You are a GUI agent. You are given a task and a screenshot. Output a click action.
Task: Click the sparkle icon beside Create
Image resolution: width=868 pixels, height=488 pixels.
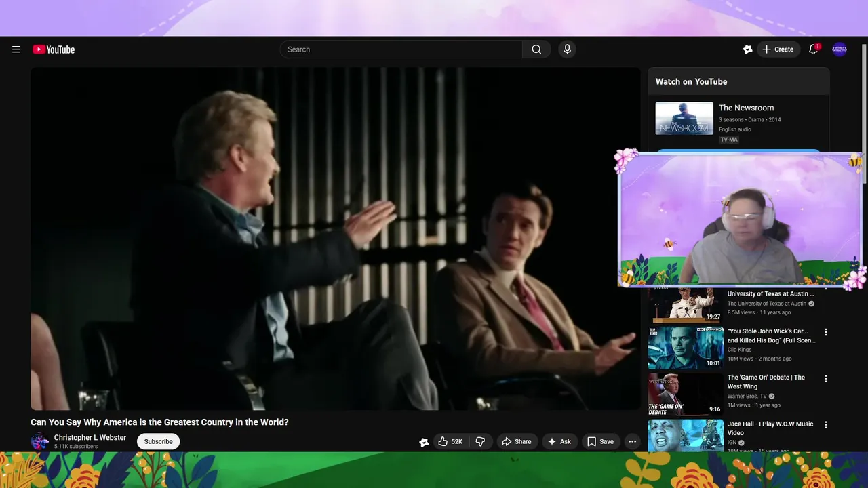pos(747,49)
